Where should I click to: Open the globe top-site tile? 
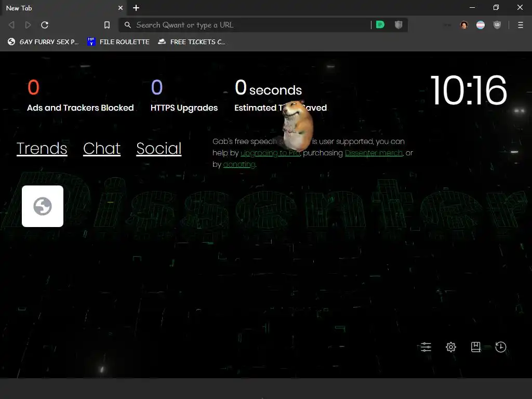pyautogui.click(x=43, y=206)
